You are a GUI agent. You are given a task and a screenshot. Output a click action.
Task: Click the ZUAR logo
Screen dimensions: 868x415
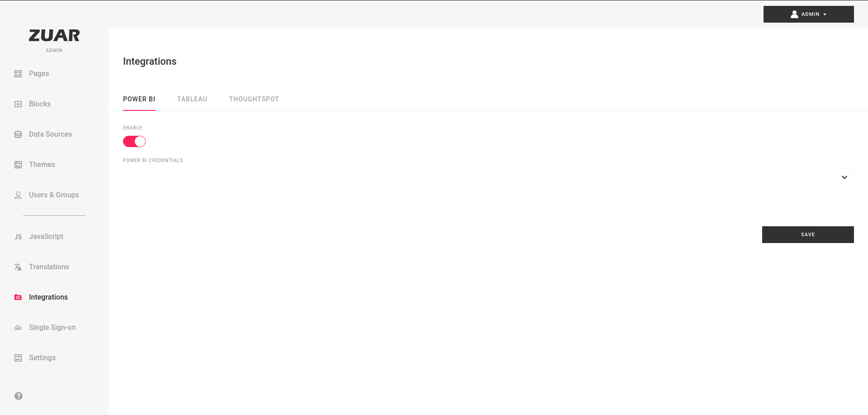(54, 35)
